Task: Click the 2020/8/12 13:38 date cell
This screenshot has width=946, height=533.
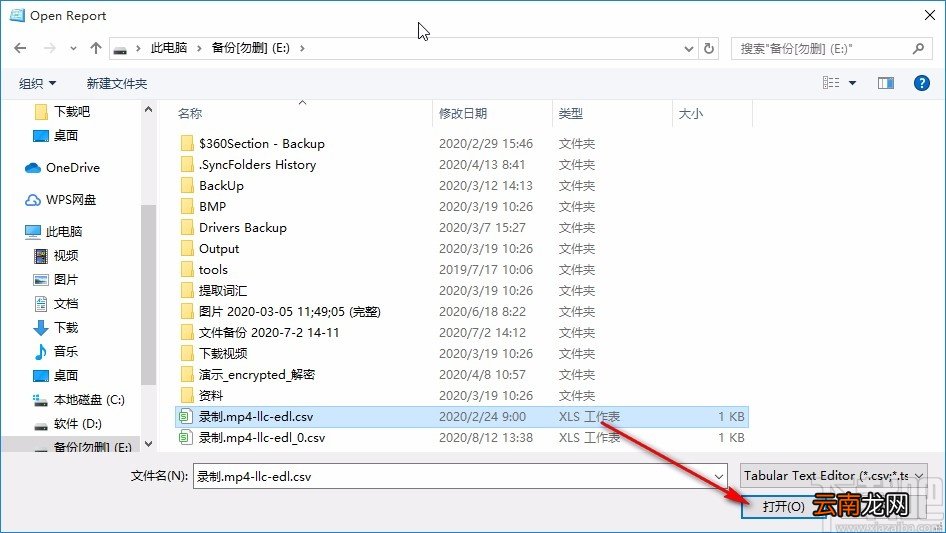Action: (x=486, y=438)
